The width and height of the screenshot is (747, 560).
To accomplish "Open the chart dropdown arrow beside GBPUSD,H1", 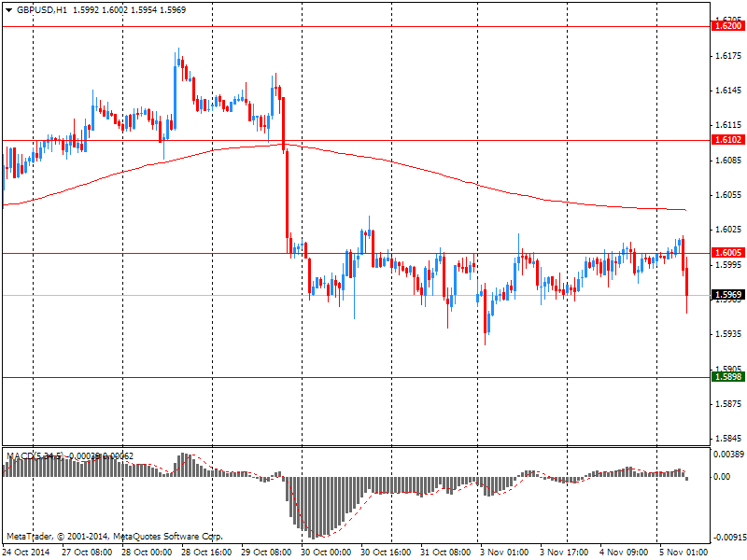I will tap(8, 10).
